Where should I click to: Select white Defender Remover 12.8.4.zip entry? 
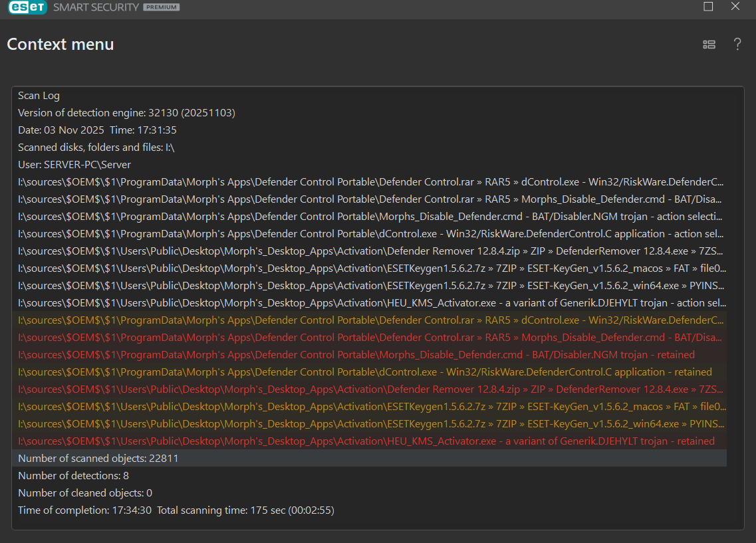point(371,251)
